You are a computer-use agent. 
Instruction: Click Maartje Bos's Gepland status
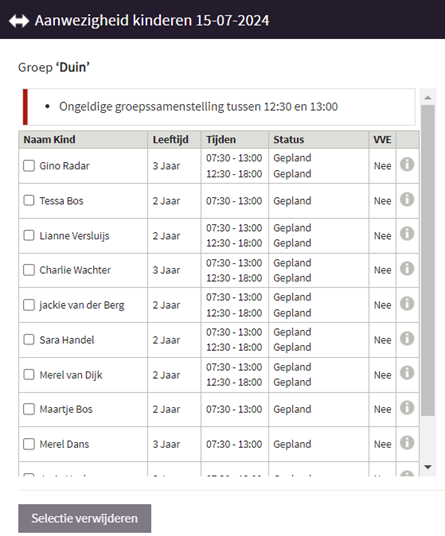coord(292,409)
